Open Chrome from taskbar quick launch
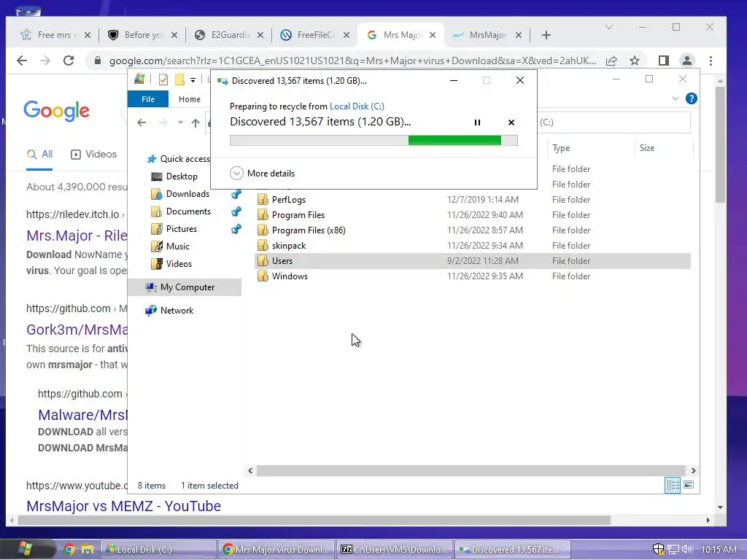Image resolution: width=747 pixels, height=560 pixels. tap(69, 550)
